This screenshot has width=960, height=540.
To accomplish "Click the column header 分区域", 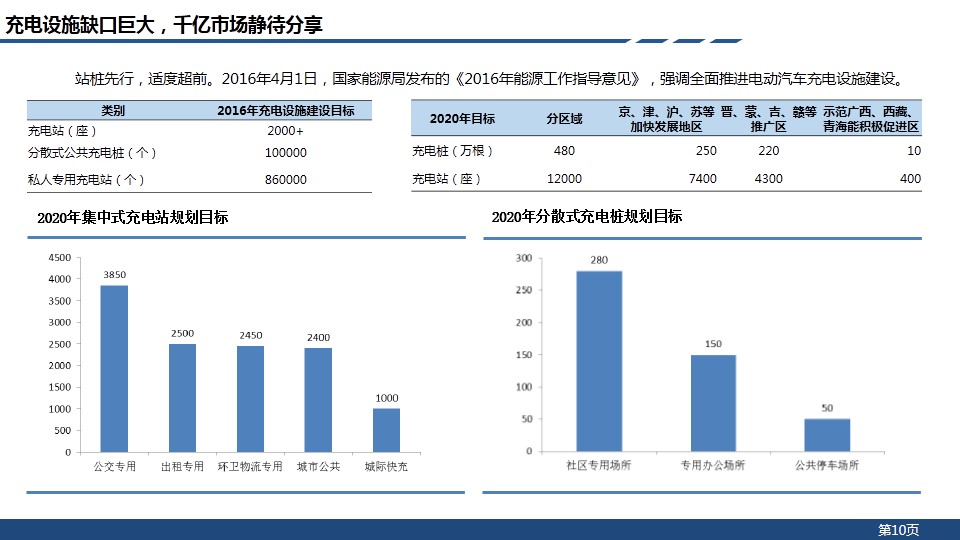I will point(564,119).
